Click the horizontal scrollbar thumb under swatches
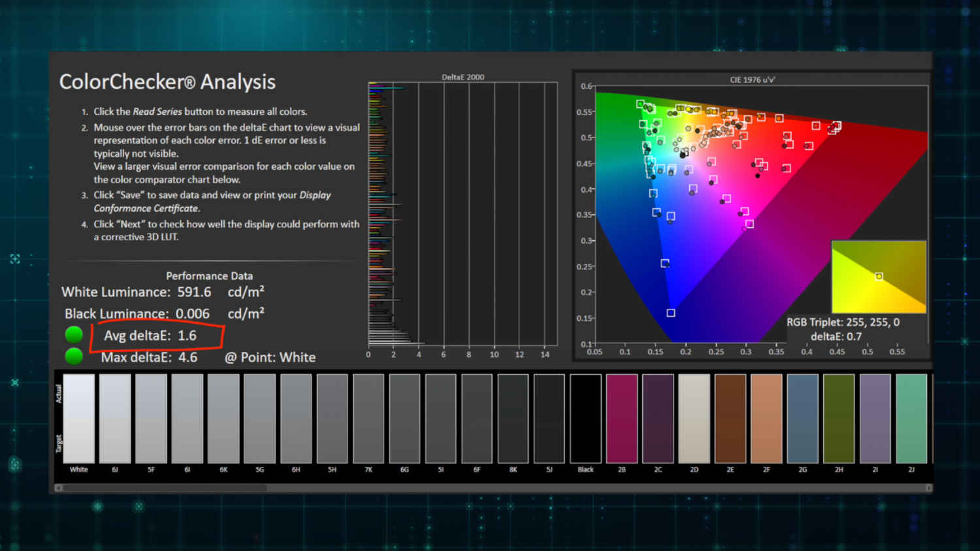The image size is (980, 551). pyautogui.click(x=165, y=488)
